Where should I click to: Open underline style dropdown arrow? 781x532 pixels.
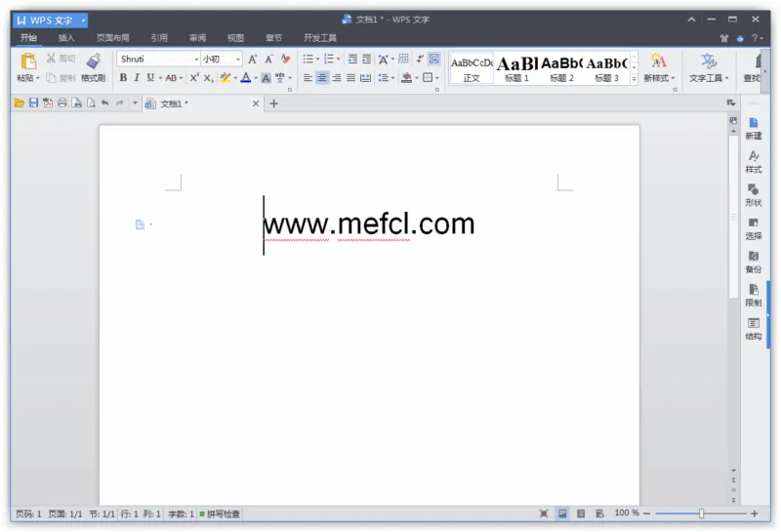tap(160, 78)
